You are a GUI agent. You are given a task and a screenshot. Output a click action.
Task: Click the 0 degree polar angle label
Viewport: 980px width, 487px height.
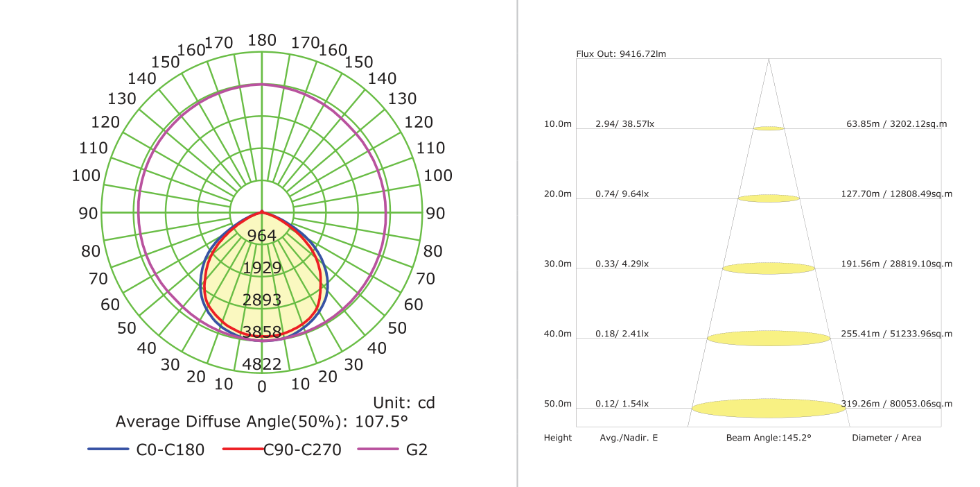pos(262,387)
